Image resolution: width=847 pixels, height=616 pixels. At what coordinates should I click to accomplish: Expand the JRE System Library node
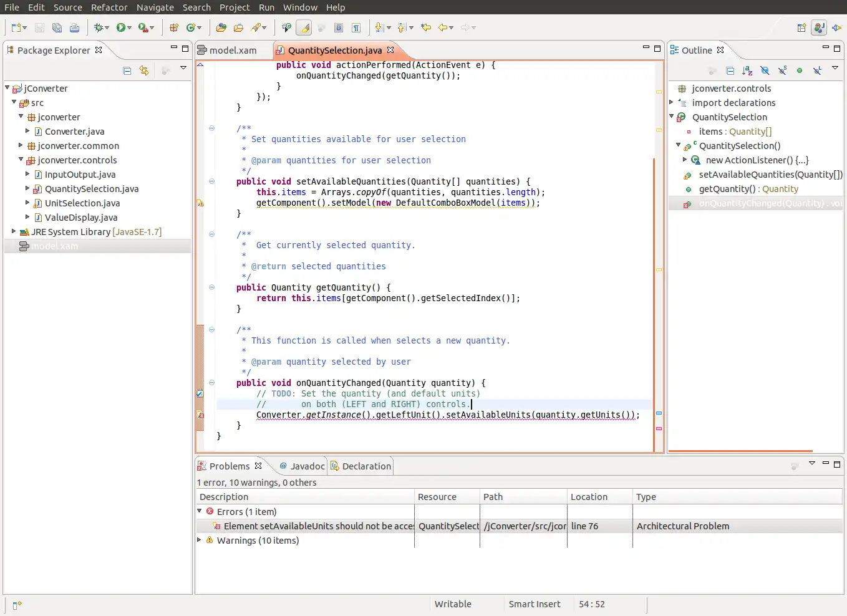[14, 231]
